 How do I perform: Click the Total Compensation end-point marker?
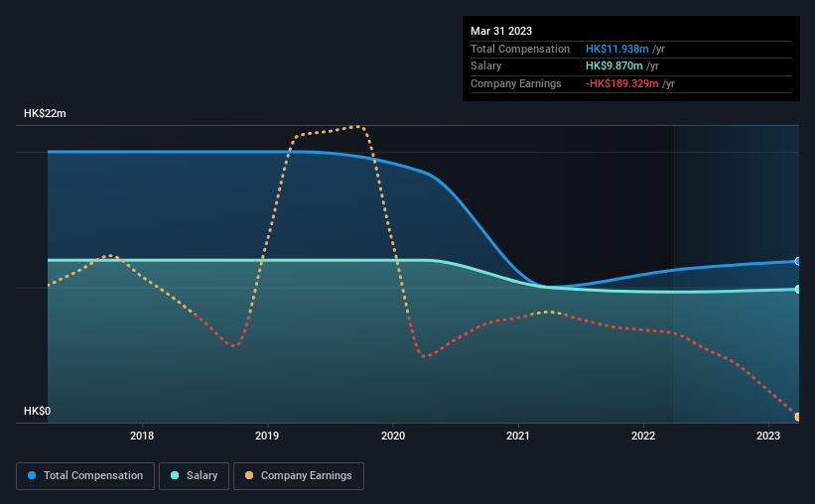pyautogui.click(x=797, y=261)
